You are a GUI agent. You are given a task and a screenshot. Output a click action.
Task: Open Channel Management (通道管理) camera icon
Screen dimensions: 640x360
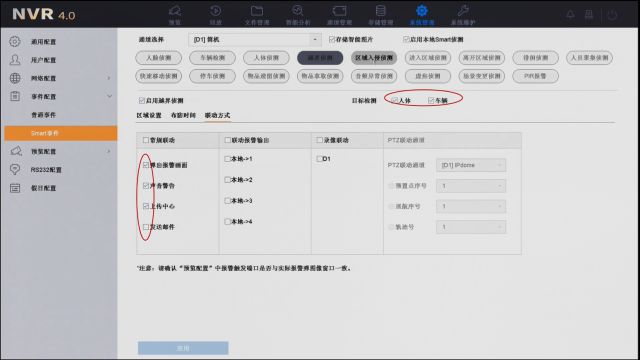(x=339, y=11)
